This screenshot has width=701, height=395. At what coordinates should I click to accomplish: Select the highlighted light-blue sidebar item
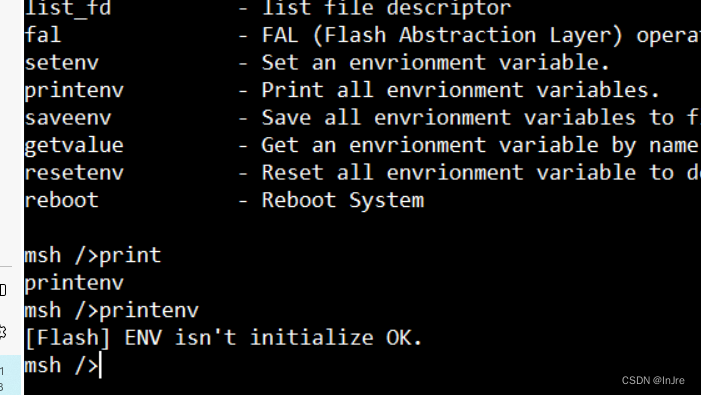pos(10,375)
